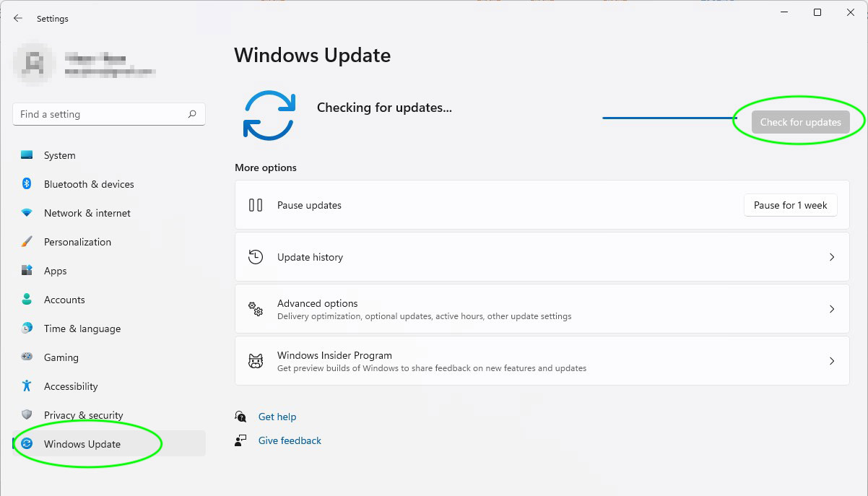Open the Give feedback link
Viewport: 868px width, 496px height.
tap(290, 440)
